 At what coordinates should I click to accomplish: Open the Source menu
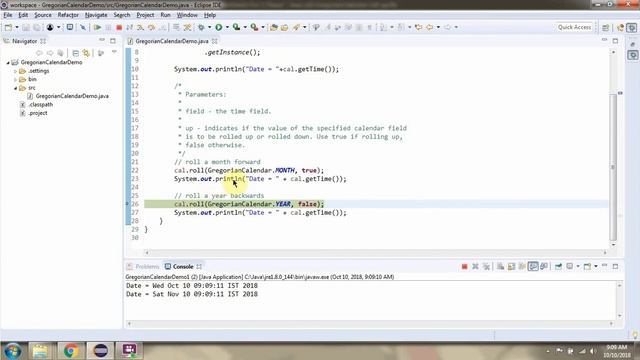(43, 15)
